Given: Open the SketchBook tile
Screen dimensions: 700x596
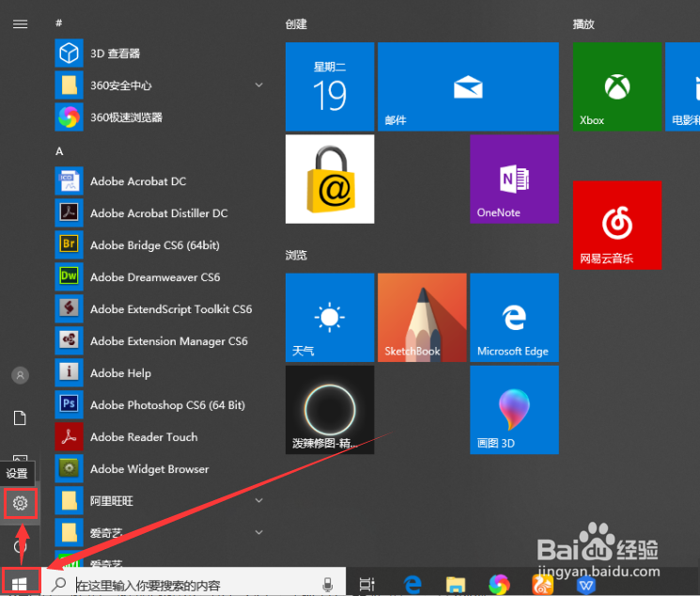Looking at the screenshot, I should click(422, 318).
